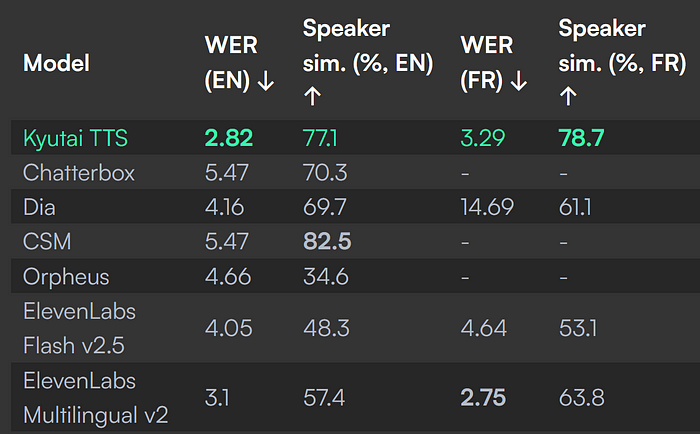Select the bold 82.5 speaker similarity value
Viewport: 700px width, 434px height.
(327, 242)
